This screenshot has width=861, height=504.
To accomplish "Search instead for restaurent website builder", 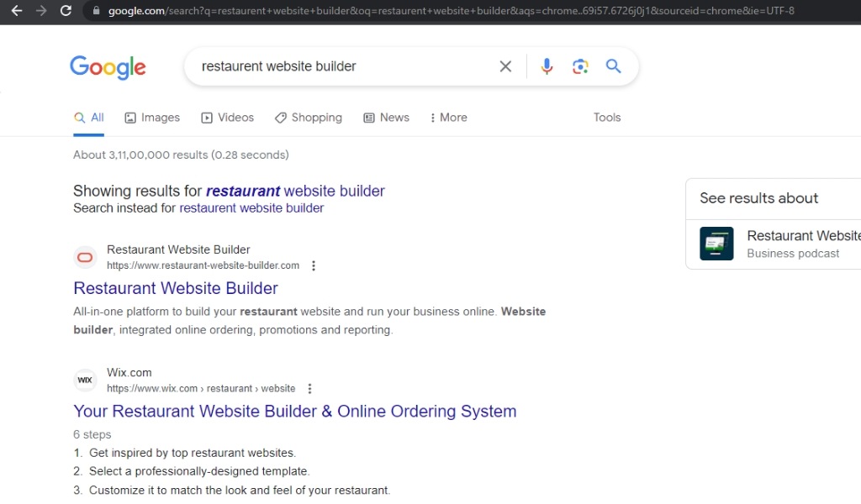I will [x=251, y=208].
